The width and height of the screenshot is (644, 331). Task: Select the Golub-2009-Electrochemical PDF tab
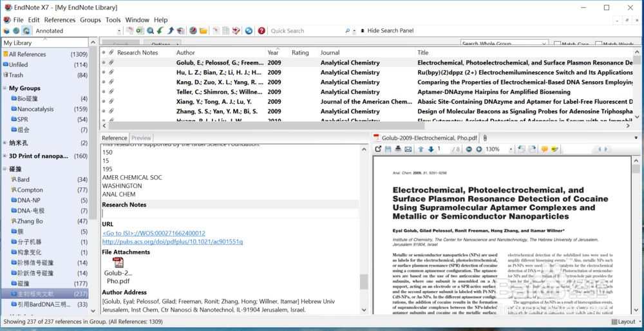coord(426,138)
